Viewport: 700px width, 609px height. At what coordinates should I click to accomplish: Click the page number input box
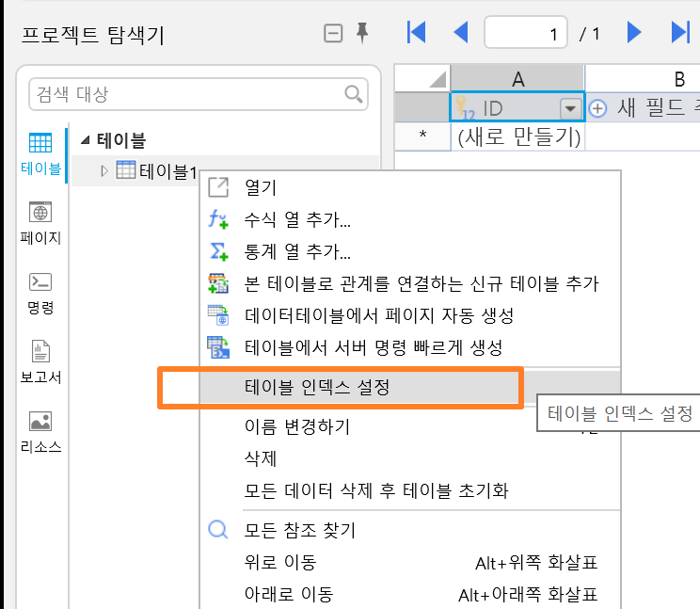click(525, 32)
